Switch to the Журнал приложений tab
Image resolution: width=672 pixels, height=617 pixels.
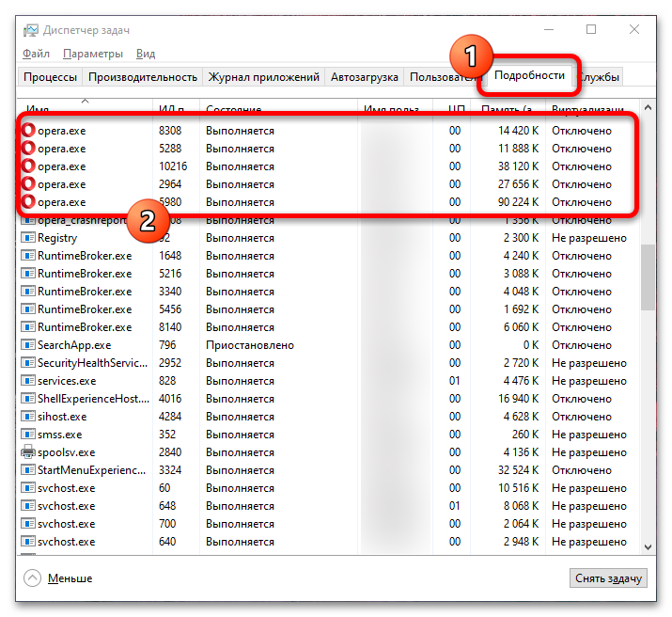tap(263, 77)
